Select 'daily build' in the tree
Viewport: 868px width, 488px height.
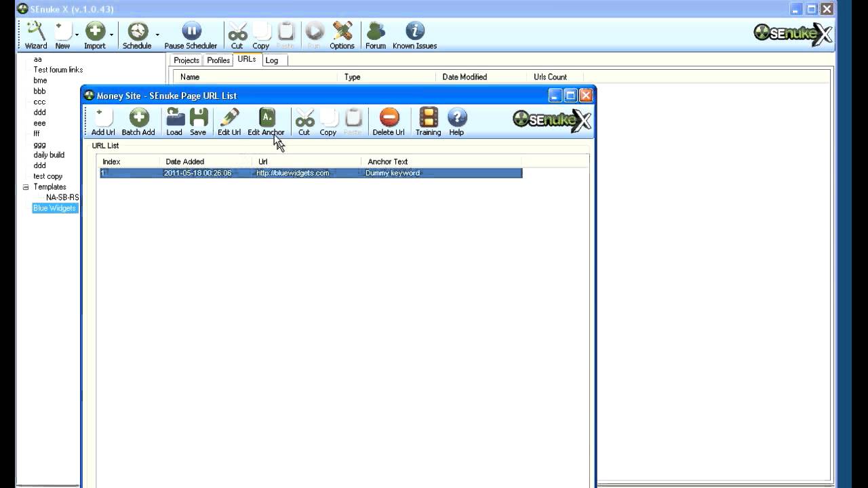[49, 155]
